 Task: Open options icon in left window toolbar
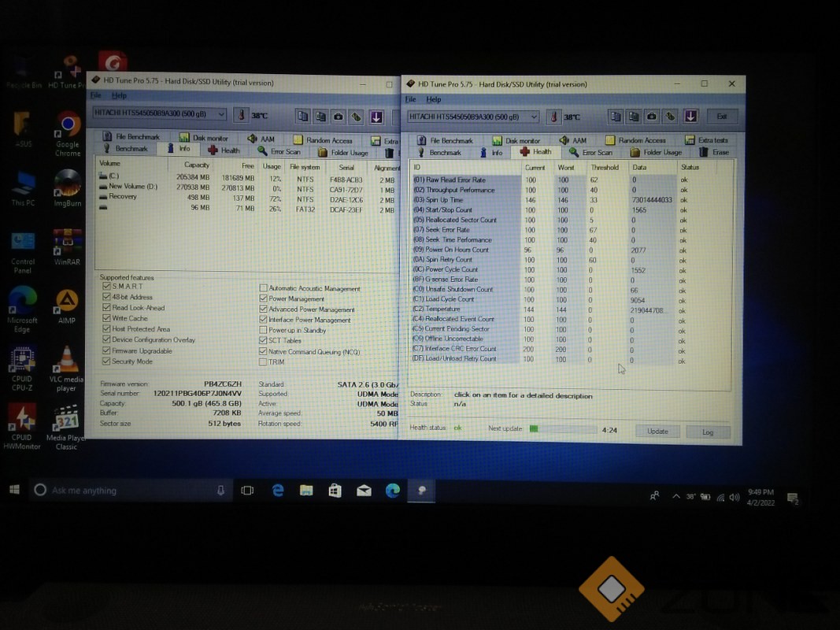[357, 117]
